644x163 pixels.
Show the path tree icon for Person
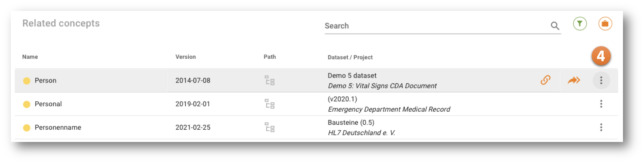[x=269, y=80]
